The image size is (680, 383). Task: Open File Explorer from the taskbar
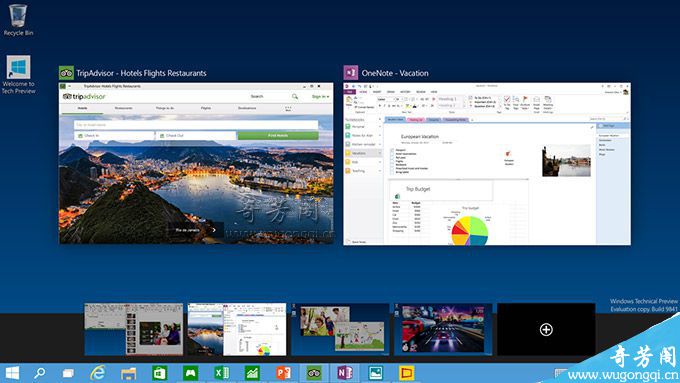[x=128, y=373]
